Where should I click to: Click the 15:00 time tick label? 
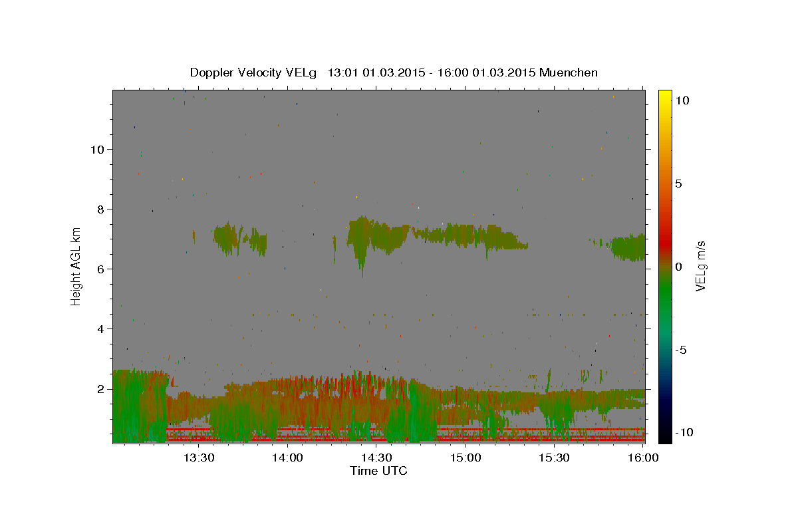coord(465,458)
